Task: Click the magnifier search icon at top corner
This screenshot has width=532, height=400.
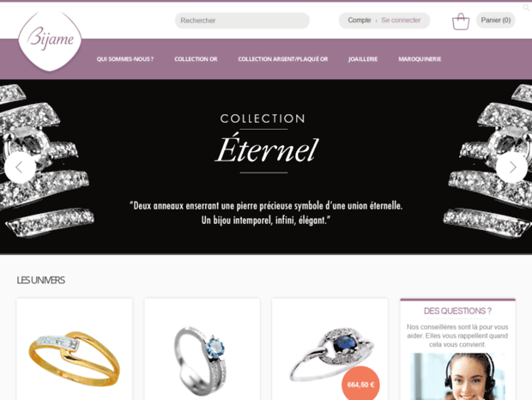Action: click(526, 8)
